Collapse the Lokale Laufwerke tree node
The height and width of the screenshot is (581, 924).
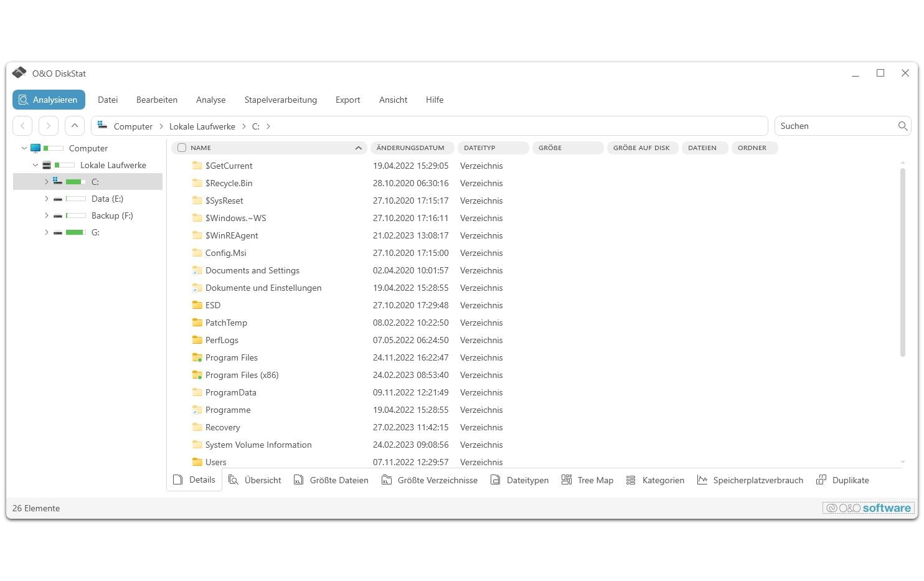click(x=35, y=165)
